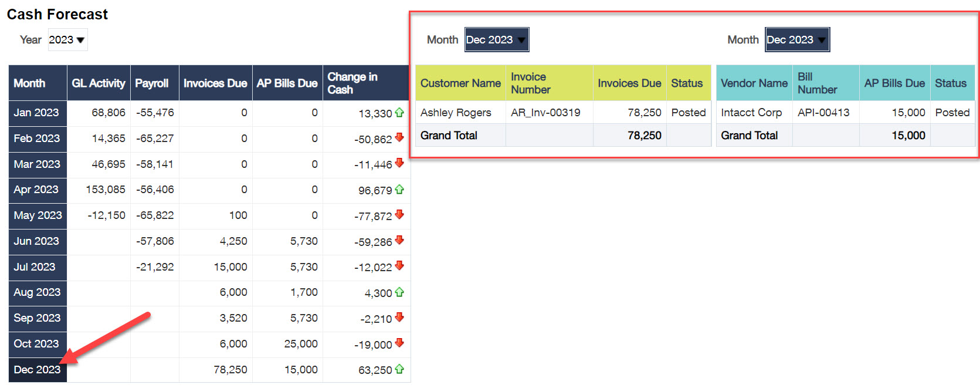Click invoice number AR_Inv-00319
Image resolution: width=980 pixels, height=388 pixels.
[545, 113]
